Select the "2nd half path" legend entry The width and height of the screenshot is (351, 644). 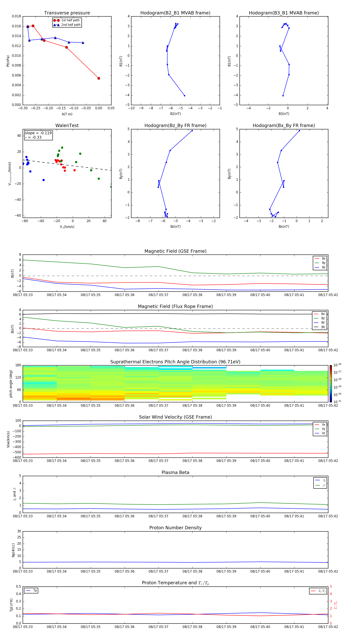pyautogui.click(x=67, y=25)
